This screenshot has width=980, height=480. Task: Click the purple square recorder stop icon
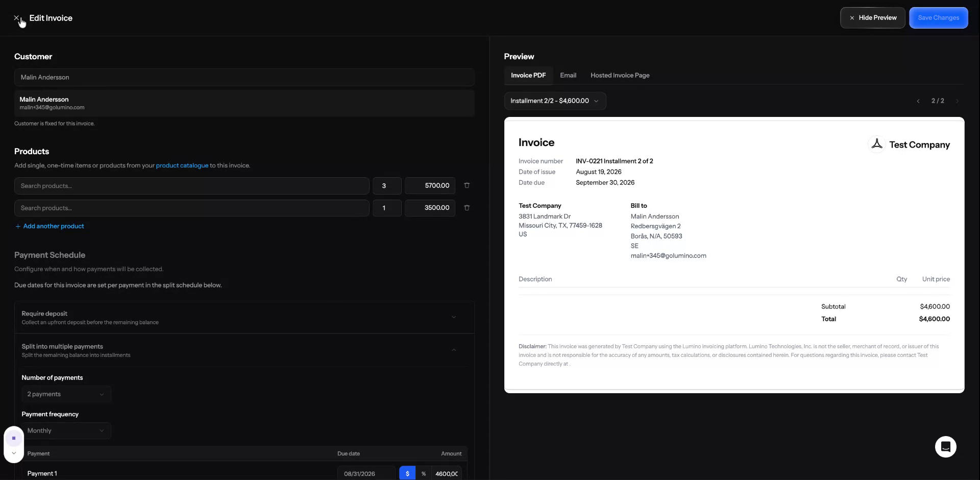[14, 438]
